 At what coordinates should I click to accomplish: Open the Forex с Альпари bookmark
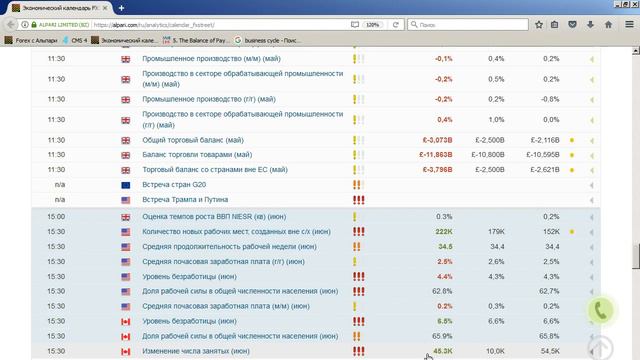(x=31, y=40)
